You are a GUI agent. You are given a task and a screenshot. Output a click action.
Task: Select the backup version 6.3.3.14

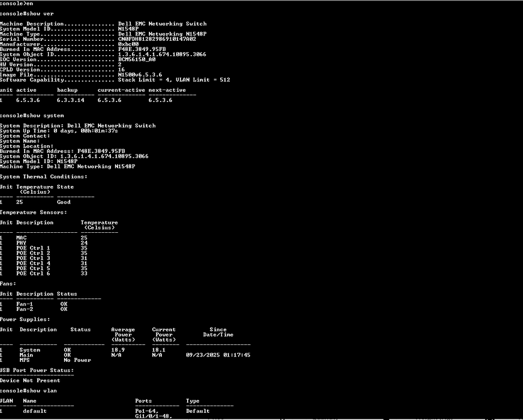coord(70,100)
